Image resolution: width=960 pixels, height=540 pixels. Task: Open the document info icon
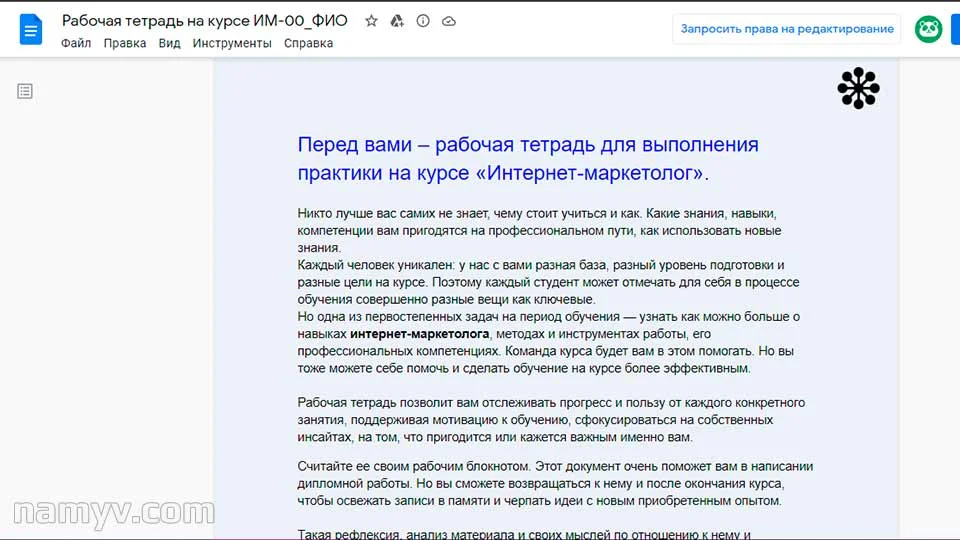click(422, 21)
